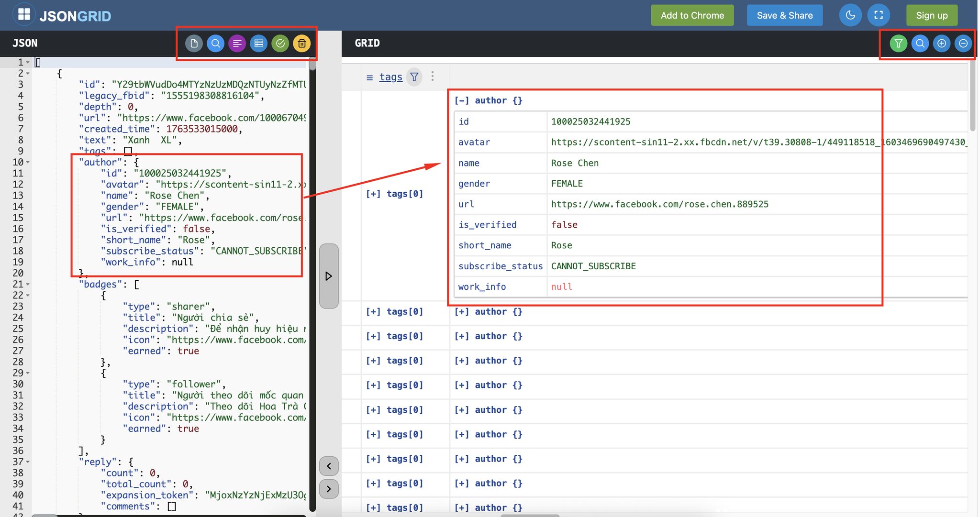Viewport: 980px width, 517px height.
Task: Click the Sign up button
Action: point(932,15)
